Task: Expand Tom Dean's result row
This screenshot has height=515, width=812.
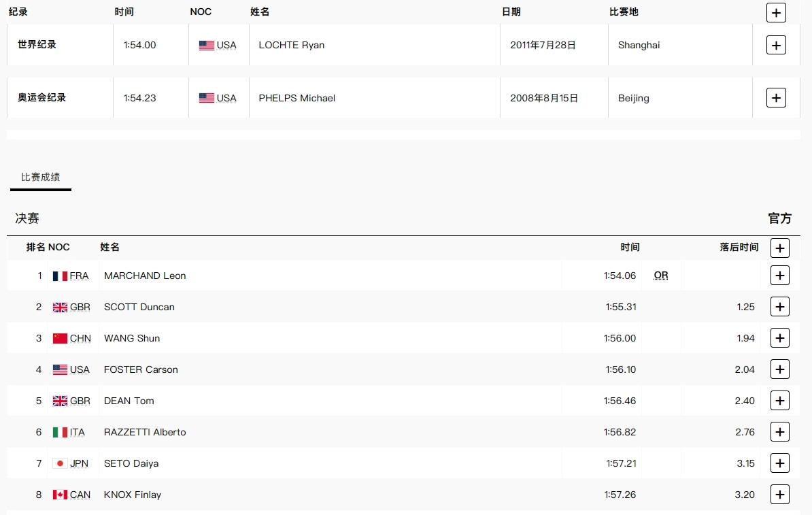Action: coord(779,401)
